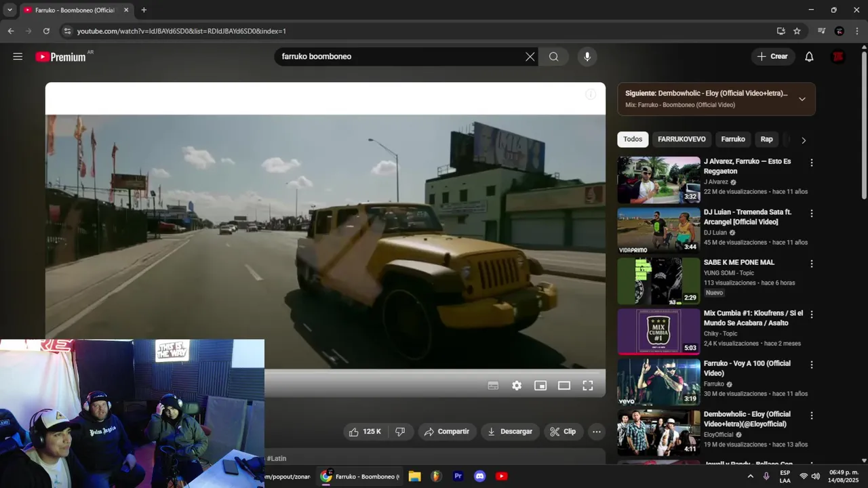
Task: Open the Chrome profile avatar
Action: (x=840, y=31)
